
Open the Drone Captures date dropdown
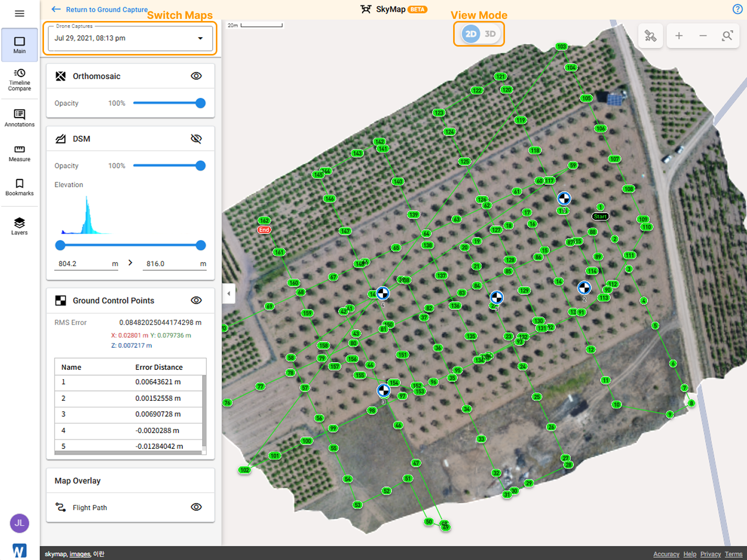click(x=130, y=38)
